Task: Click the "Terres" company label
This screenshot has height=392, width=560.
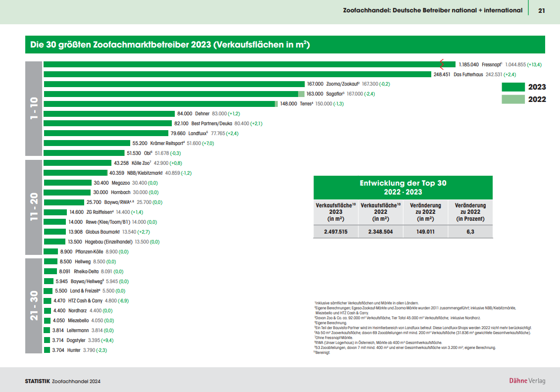Action: coord(305,104)
